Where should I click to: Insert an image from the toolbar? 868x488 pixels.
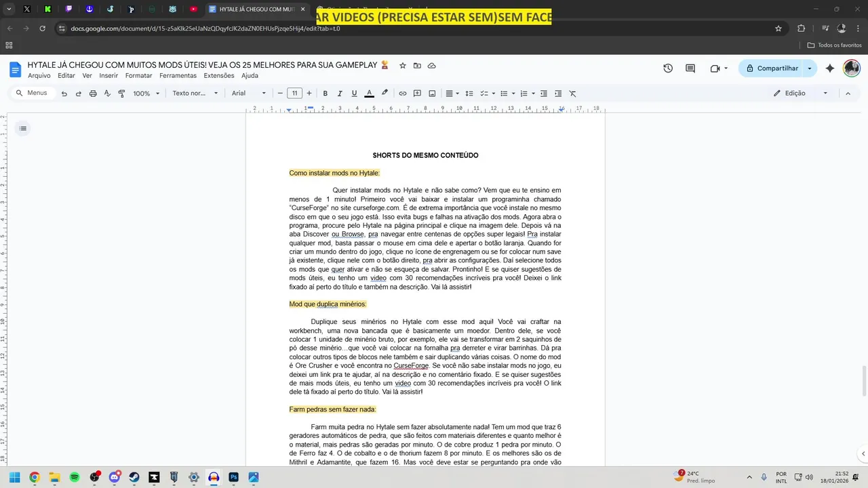pyautogui.click(x=432, y=94)
